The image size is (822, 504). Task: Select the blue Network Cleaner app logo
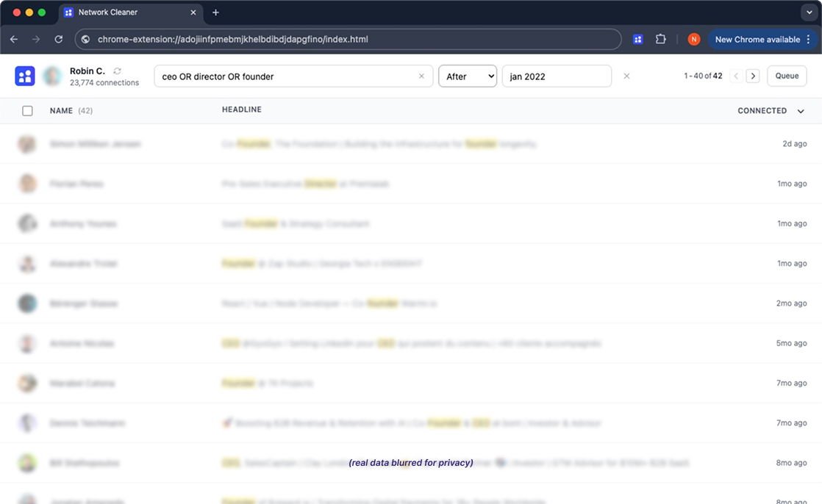pyautogui.click(x=25, y=75)
